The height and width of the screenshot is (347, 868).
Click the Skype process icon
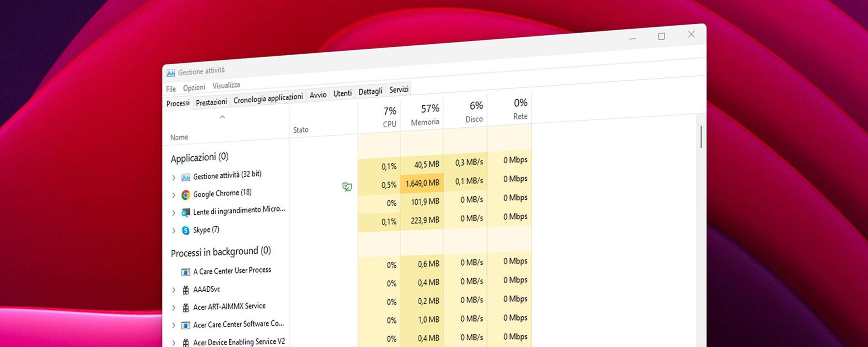pyautogui.click(x=185, y=231)
